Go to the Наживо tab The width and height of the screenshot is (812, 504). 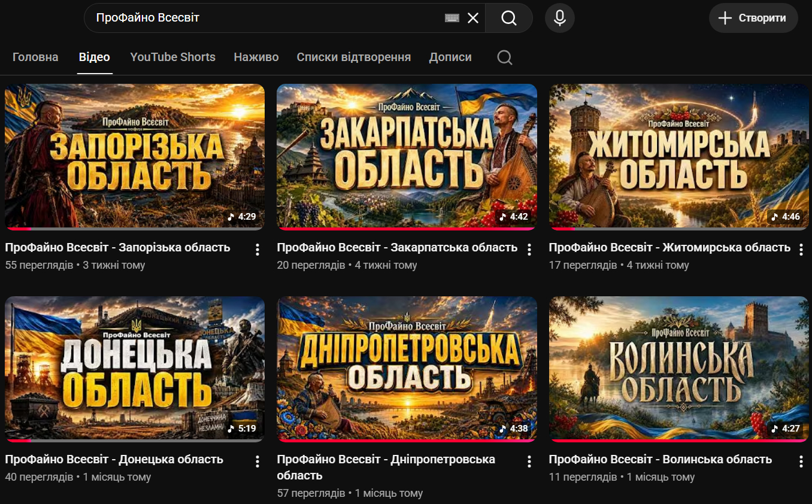pos(256,57)
